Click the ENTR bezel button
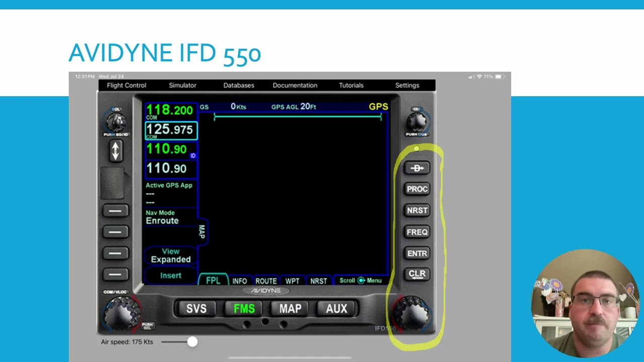 [417, 253]
